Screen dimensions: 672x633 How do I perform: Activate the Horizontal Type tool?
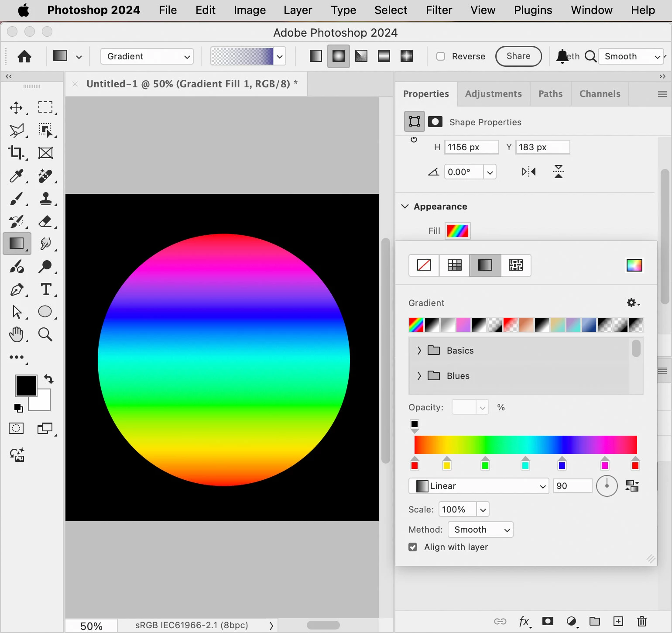coord(46,289)
